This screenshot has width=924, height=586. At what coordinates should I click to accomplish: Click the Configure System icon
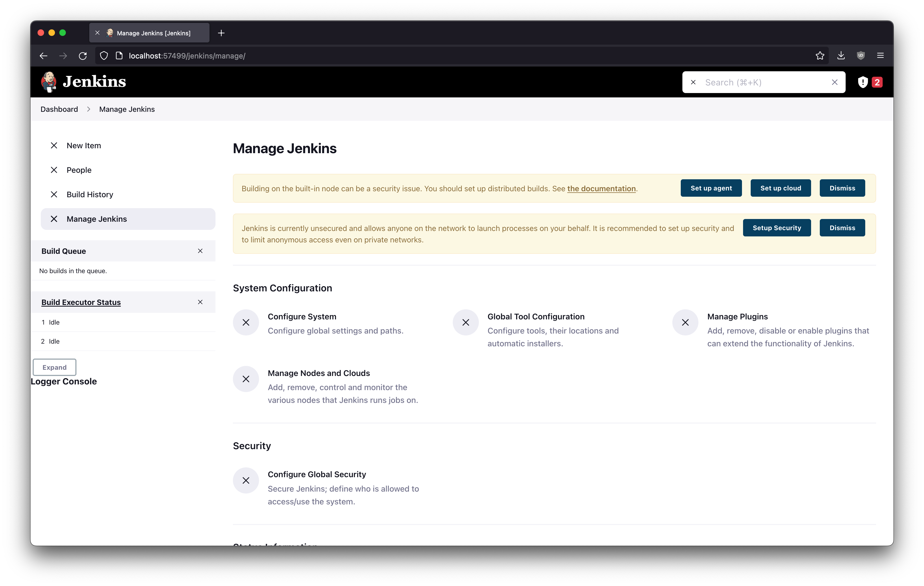click(246, 322)
